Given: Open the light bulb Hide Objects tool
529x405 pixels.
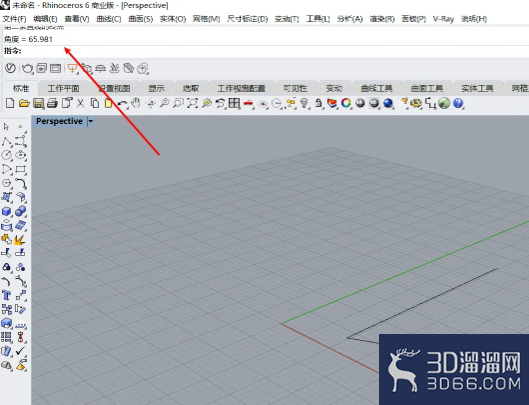Looking at the screenshot, I should [x=305, y=103].
